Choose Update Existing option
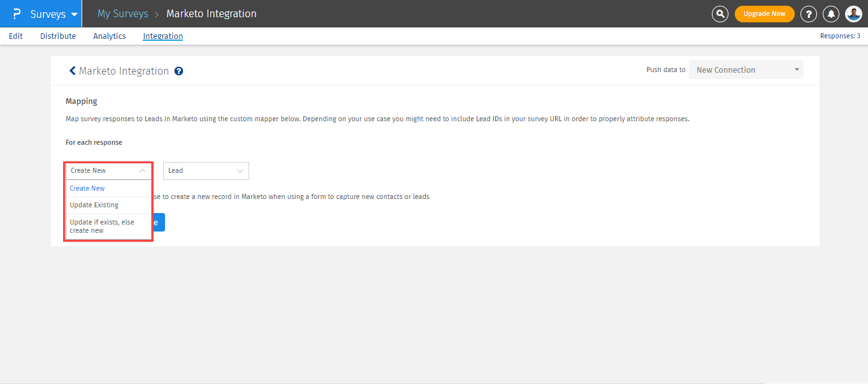The width and height of the screenshot is (868, 384). [x=108, y=205]
